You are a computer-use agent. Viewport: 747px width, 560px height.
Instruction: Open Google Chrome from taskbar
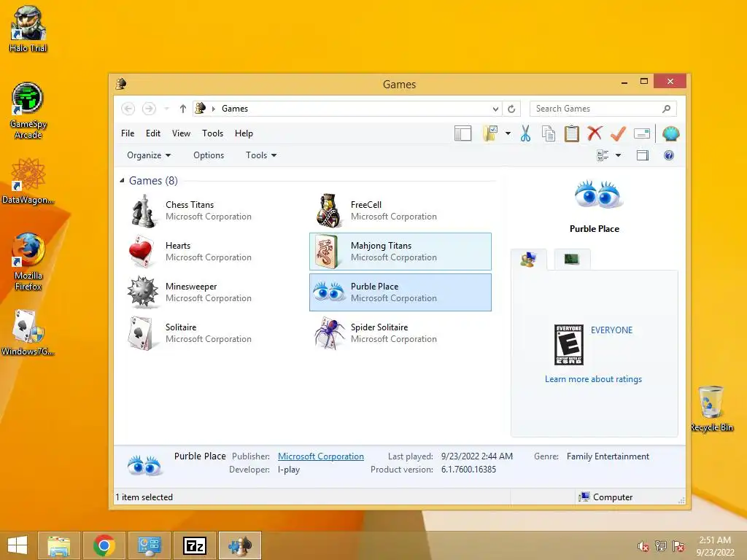tap(104, 545)
